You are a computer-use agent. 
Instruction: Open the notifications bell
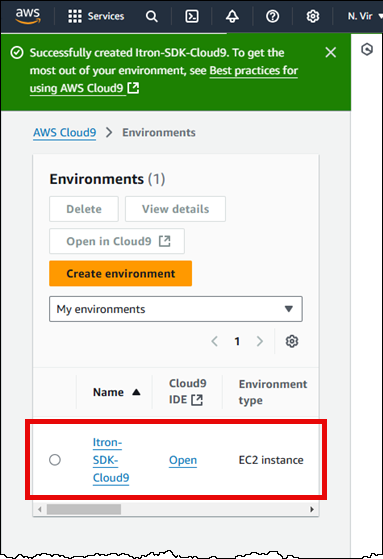232,16
